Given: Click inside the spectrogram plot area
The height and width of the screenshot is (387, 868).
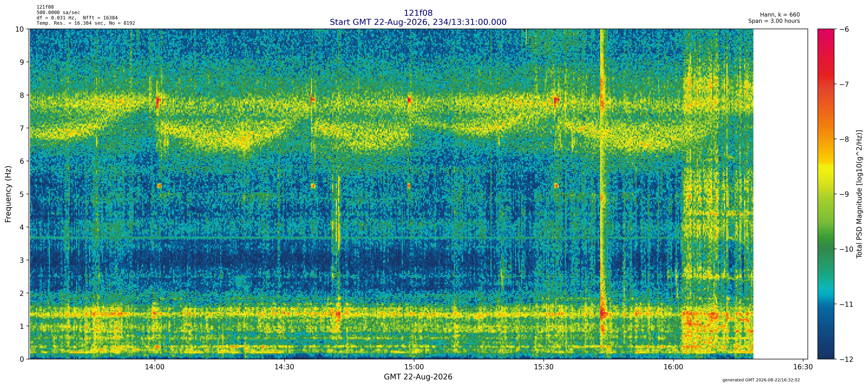Looking at the screenshot, I should click(419, 194).
